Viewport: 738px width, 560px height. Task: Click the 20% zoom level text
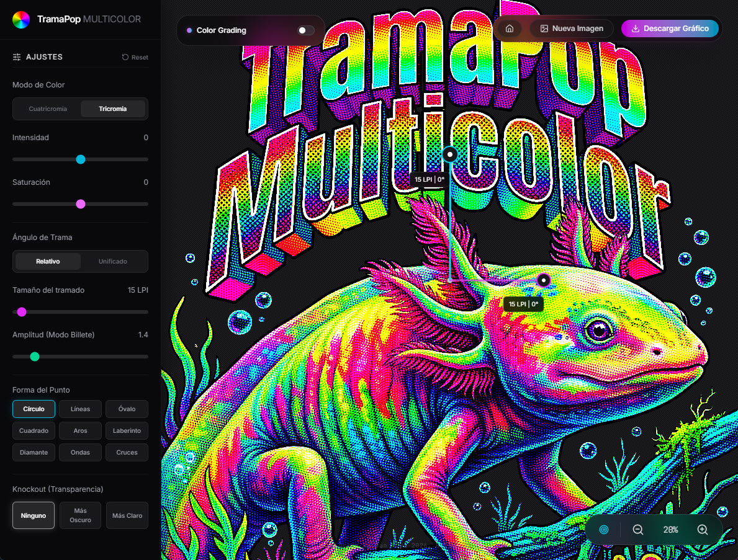(670, 530)
